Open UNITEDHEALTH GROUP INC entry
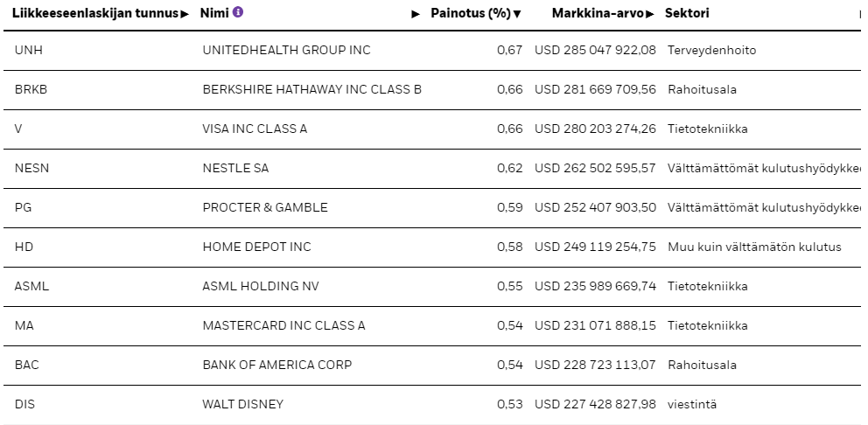 click(x=286, y=50)
